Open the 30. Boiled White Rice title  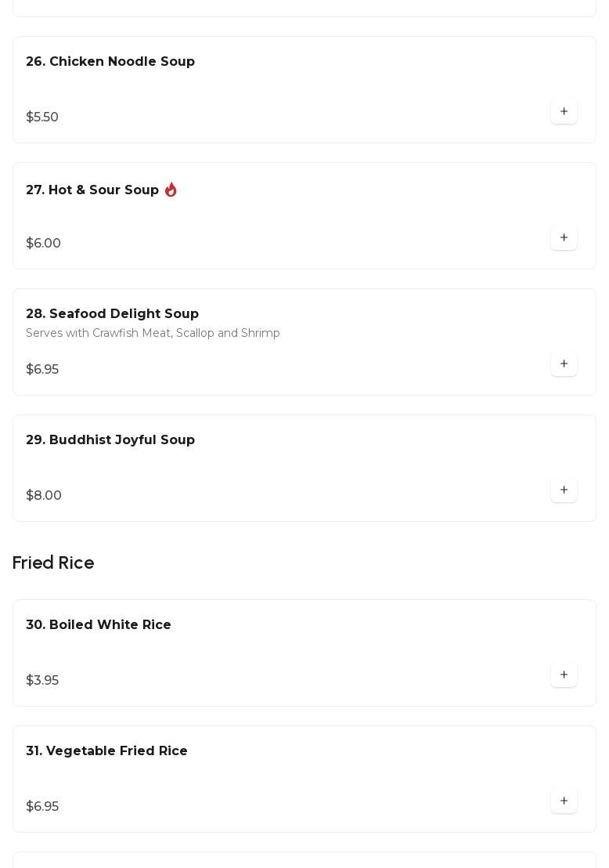tap(99, 625)
